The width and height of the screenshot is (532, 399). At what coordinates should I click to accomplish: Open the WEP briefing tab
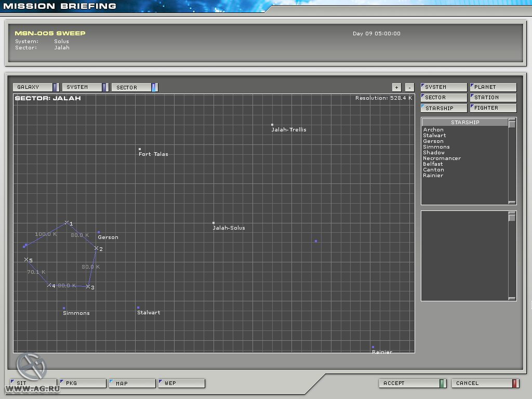tap(182, 383)
